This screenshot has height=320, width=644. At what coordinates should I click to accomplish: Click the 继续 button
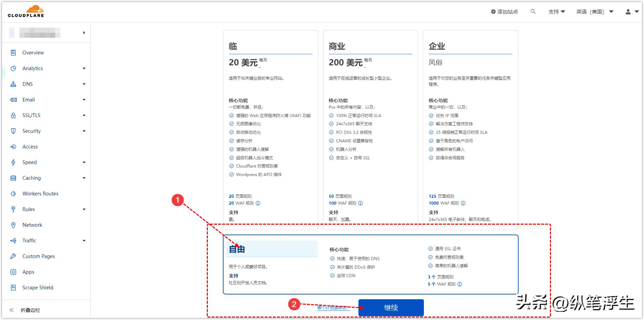(x=390, y=307)
